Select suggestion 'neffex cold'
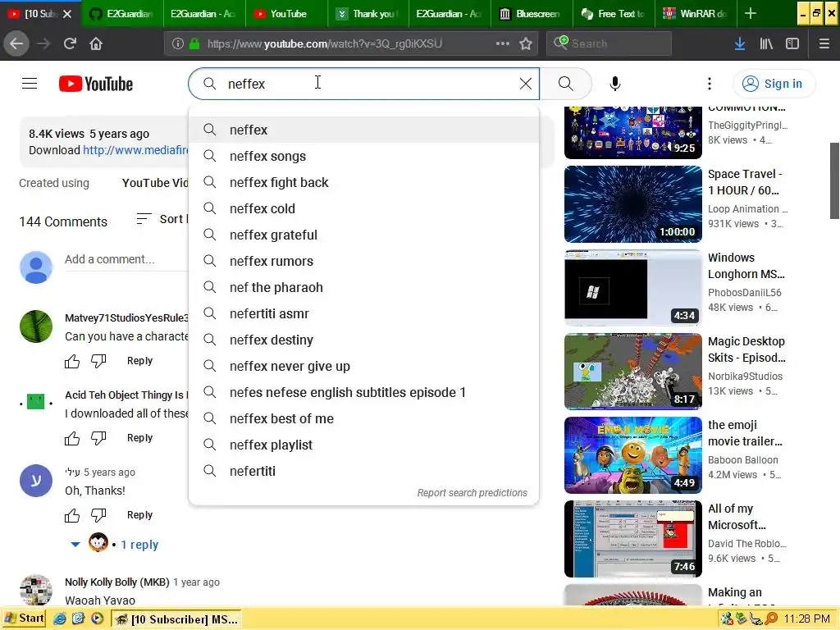 click(x=363, y=208)
